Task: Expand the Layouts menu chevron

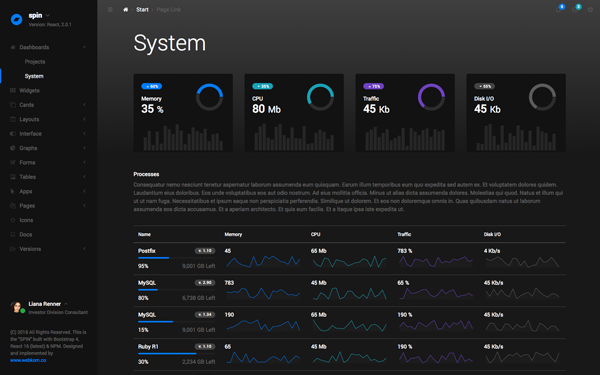Action: pos(84,119)
